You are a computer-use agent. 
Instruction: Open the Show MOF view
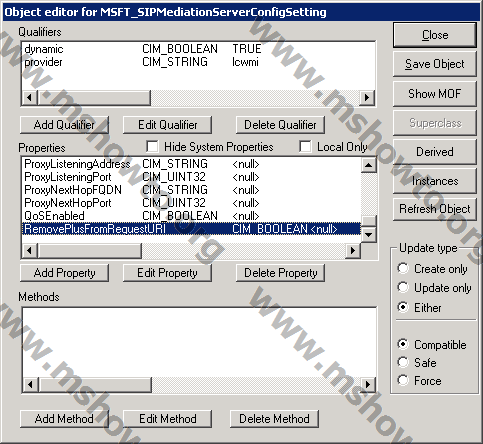tap(435, 94)
